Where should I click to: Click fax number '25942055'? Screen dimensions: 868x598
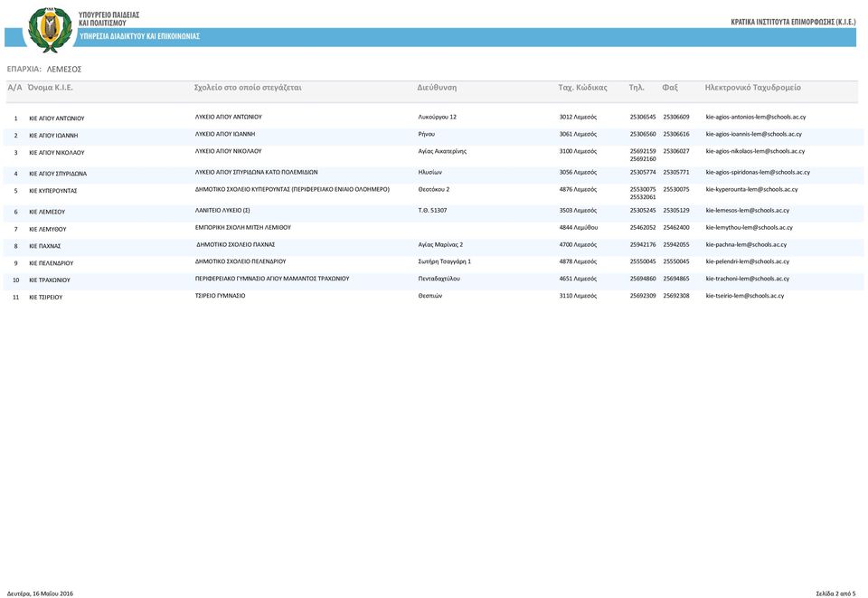tap(676, 245)
